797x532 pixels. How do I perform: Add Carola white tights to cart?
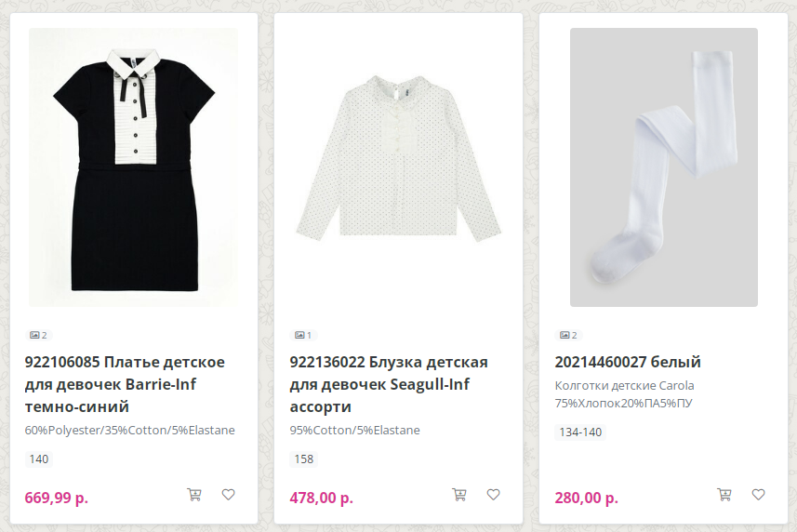pos(724,495)
